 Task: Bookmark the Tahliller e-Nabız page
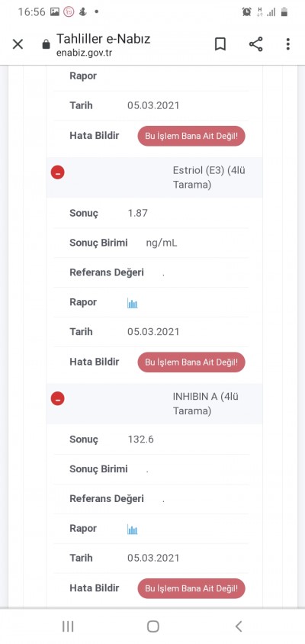tap(220, 44)
